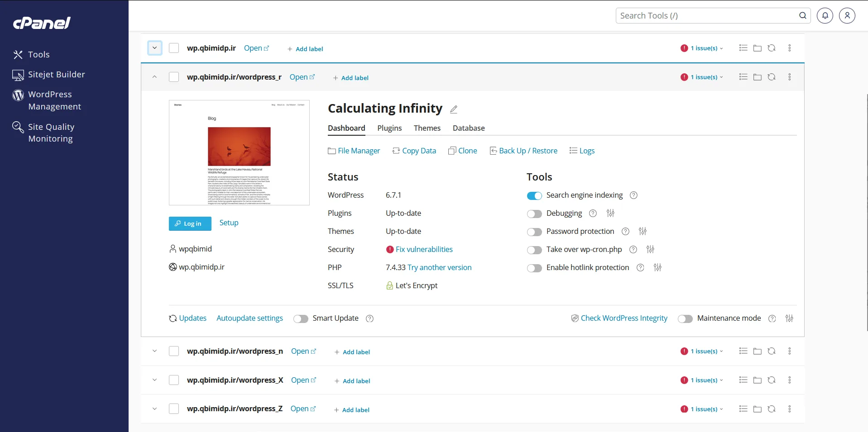Click the Log in button
Viewport: 868px width, 432px height.
pos(190,224)
